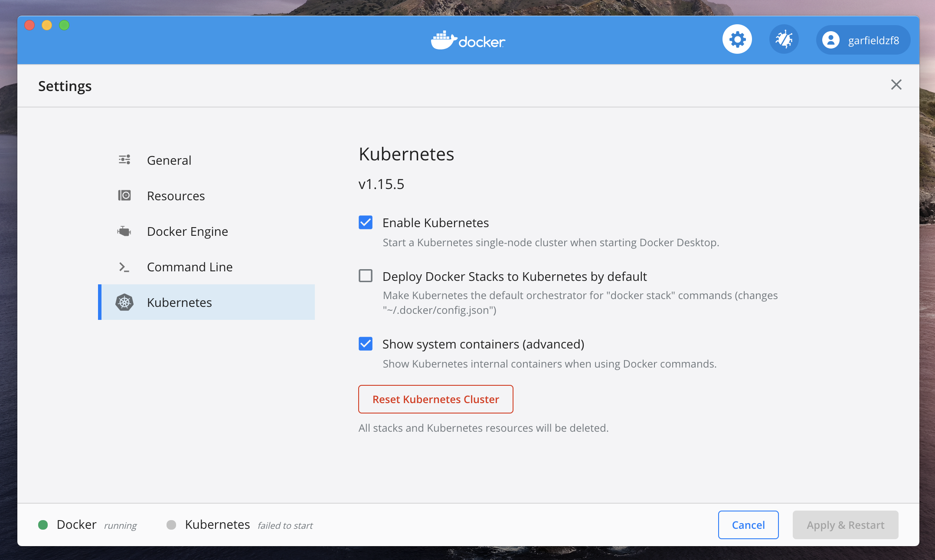Open the Resources settings section
The height and width of the screenshot is (560, 935).
click(x=206, y=196)
